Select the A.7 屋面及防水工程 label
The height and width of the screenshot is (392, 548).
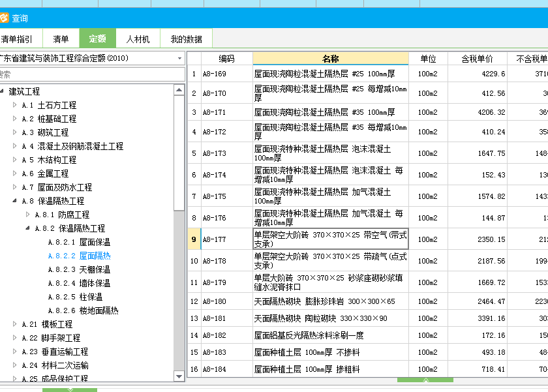coord(57,187)
